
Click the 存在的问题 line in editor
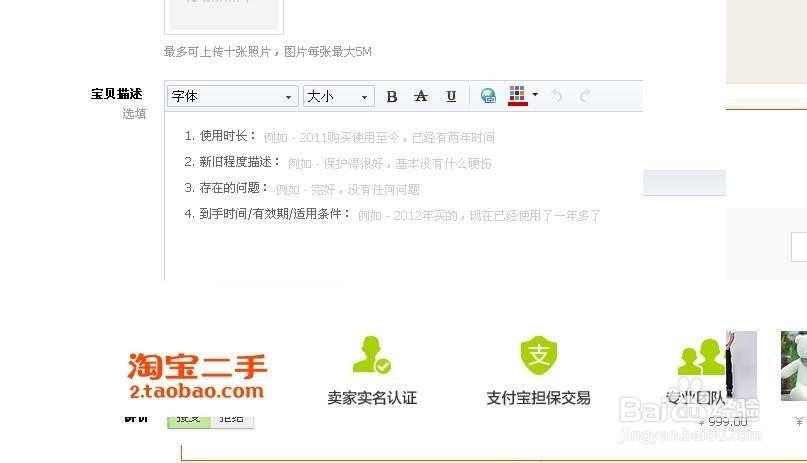302,189
